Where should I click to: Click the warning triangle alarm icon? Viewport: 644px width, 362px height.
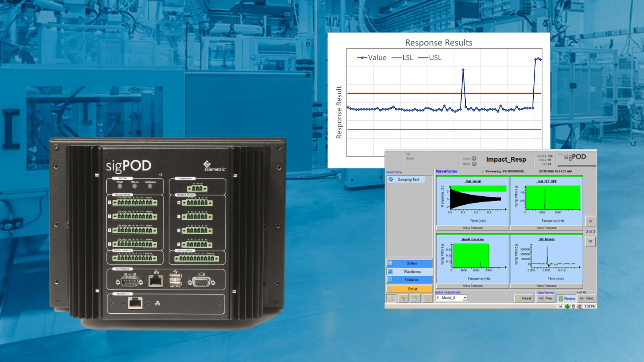(x=391, y=298)
